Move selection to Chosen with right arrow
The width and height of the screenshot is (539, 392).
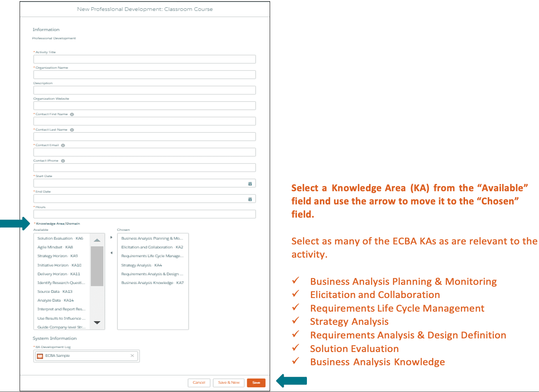(x=111, y=238)
